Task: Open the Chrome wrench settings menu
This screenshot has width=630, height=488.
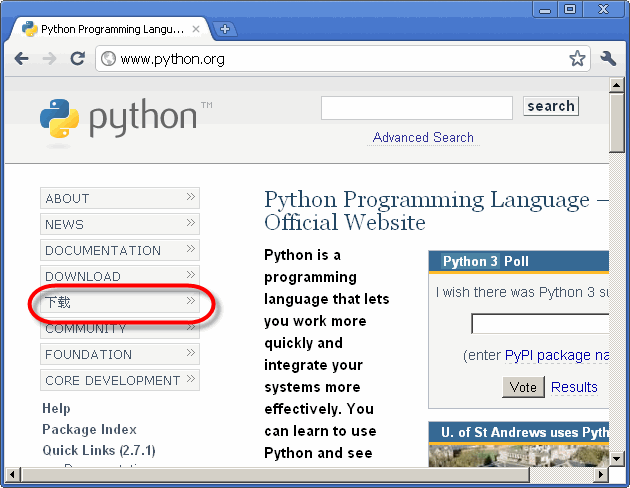Action: 608,59
